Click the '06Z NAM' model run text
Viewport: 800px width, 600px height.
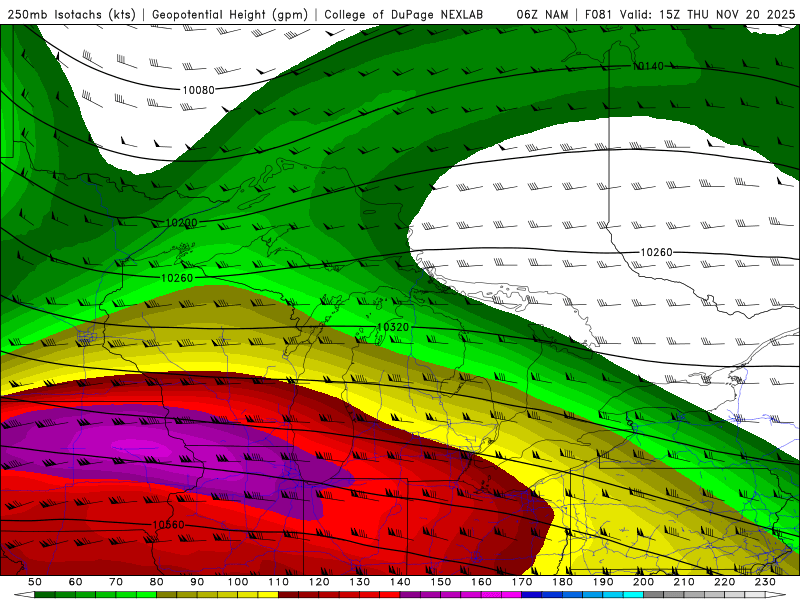pyautogui.click(x=542, y=15)
